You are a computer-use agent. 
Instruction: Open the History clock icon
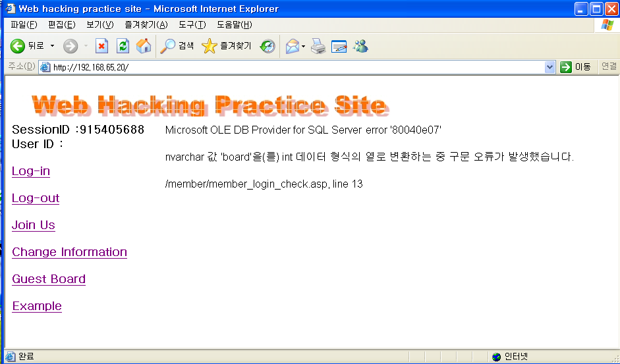(x=268, y=46)
